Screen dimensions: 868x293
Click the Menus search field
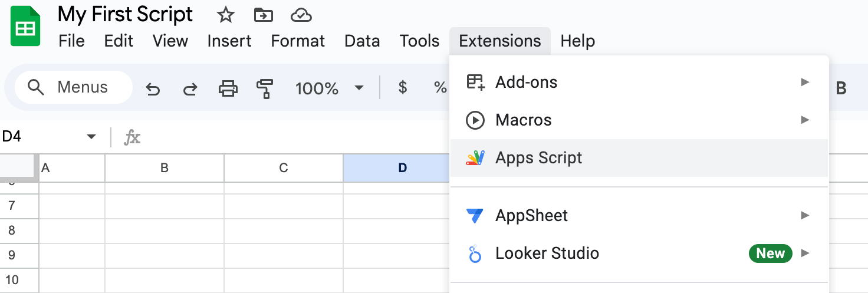(74, 88)
